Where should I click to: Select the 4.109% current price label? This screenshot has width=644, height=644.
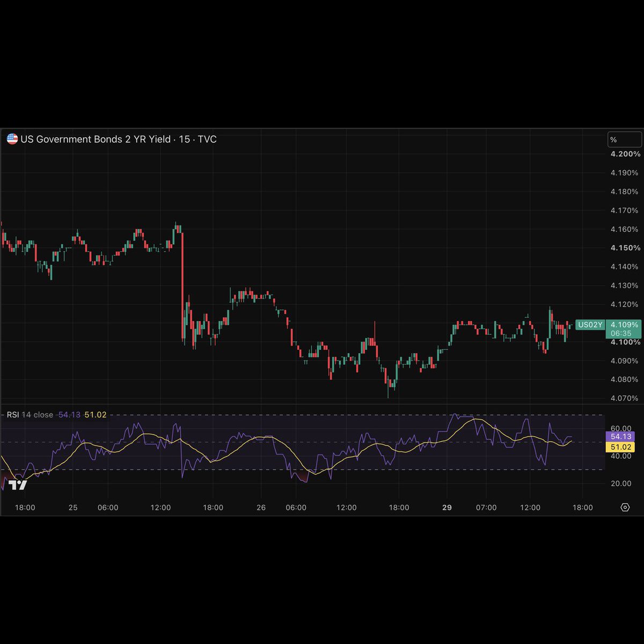(624, 325)
